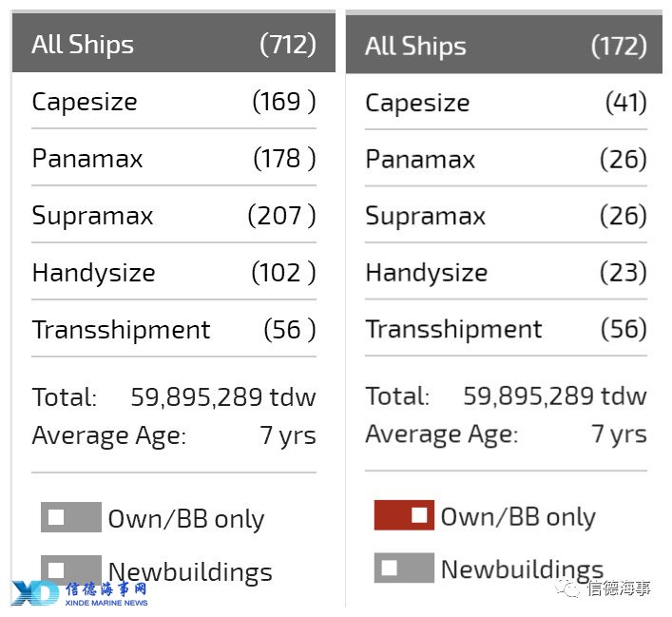Click the WeChat watermark icon
672x617 pixels.
(567, 588)
